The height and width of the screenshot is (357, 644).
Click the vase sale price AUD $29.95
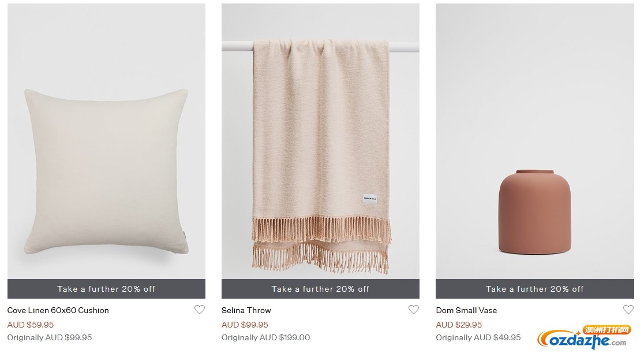459,325
